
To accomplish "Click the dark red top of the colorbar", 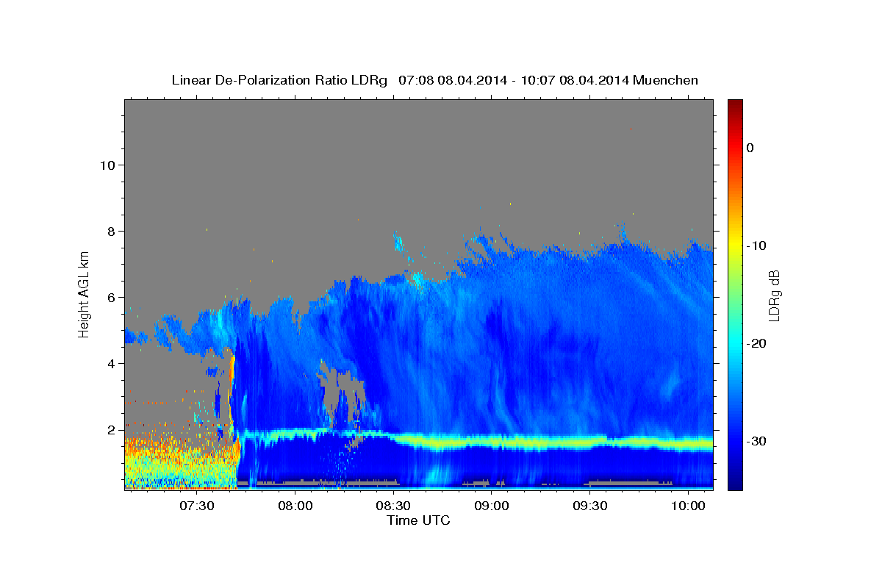I will 735,104.
